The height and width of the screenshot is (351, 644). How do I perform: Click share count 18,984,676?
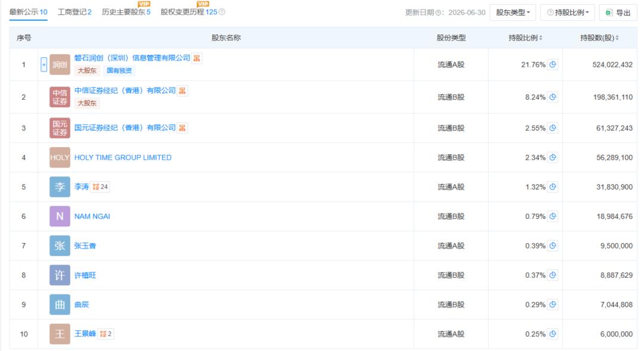click(614, 216)
